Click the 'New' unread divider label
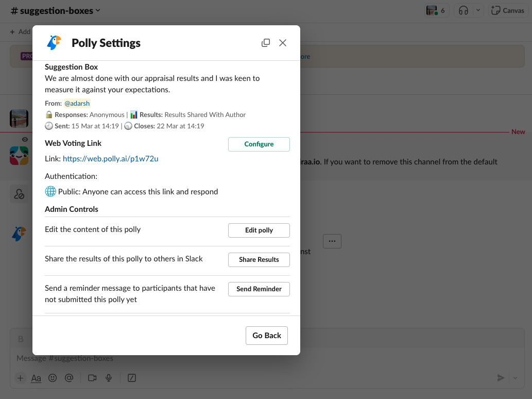This screenshot has width=532, height=399. coord(518,132)
